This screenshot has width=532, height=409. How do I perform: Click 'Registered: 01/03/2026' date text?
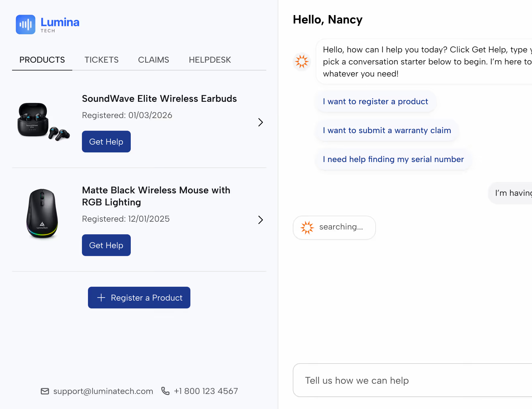click(x=127, y=115)
